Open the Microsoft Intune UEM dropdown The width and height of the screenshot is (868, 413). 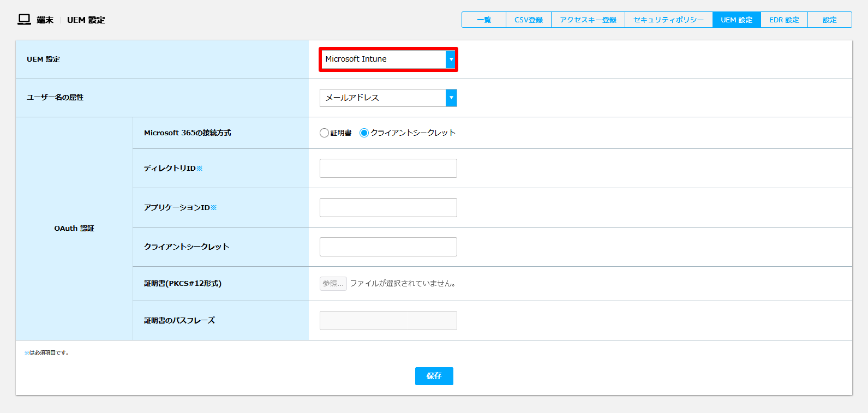tap(388, 59)
